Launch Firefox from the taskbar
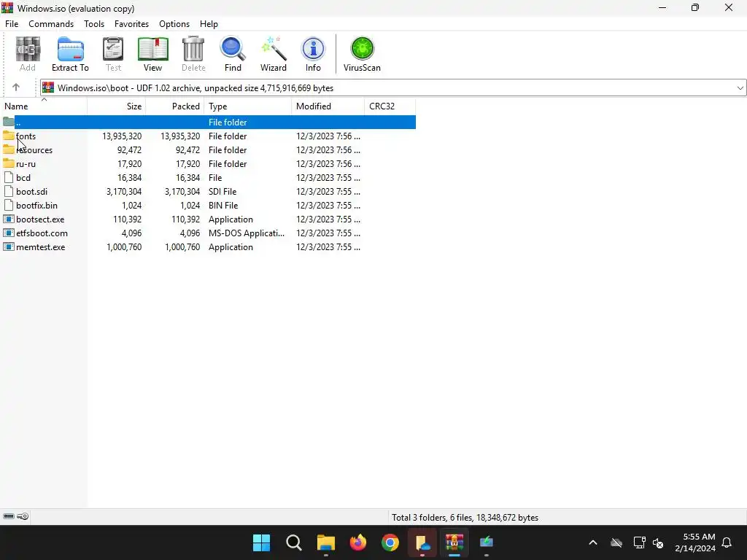The image size is (747, 560). (358, 542)
